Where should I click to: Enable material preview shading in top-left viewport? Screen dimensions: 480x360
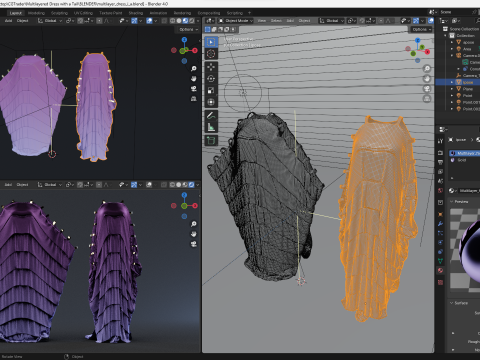185,21
